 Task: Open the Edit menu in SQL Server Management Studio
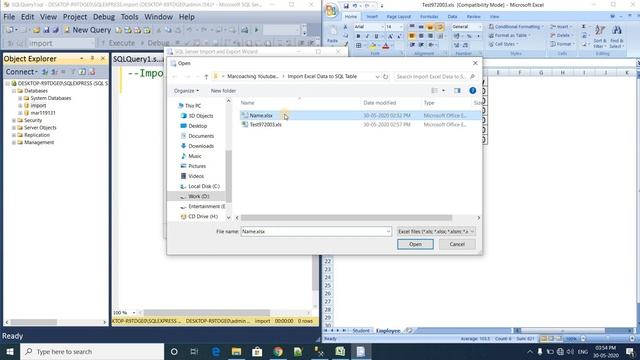pos(27,17)
